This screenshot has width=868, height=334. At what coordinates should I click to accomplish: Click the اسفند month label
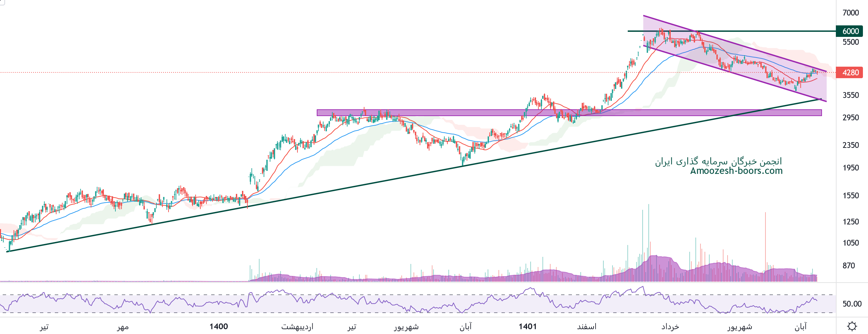pos(586,327)
